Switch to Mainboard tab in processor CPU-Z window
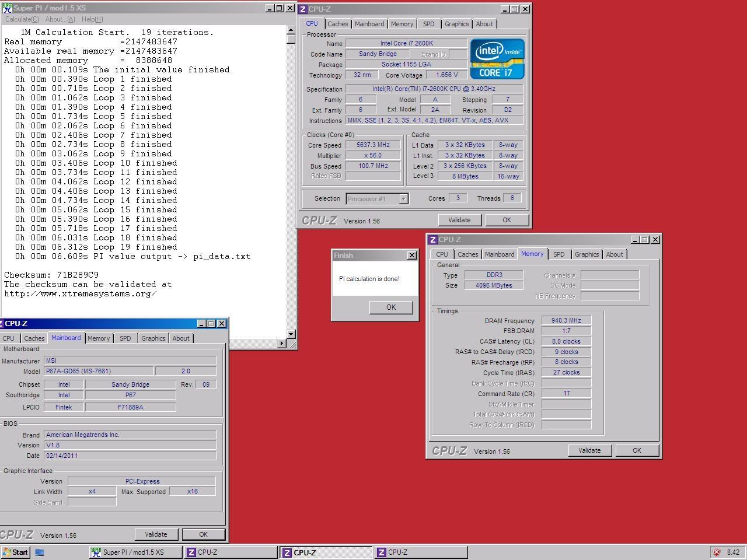This screenshot has height=560, width=747. (x=369, y=24)
